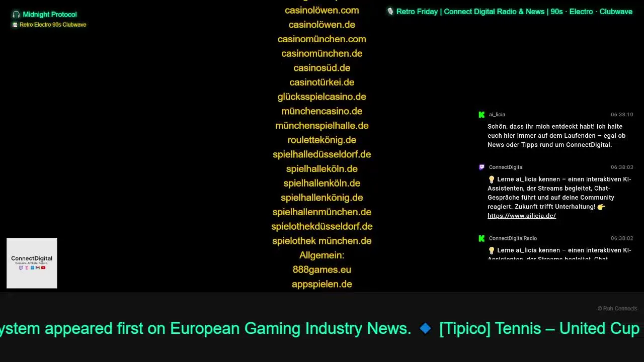Click the Twitch icon next to ConnectDigital chat name

tap(481, 167)
